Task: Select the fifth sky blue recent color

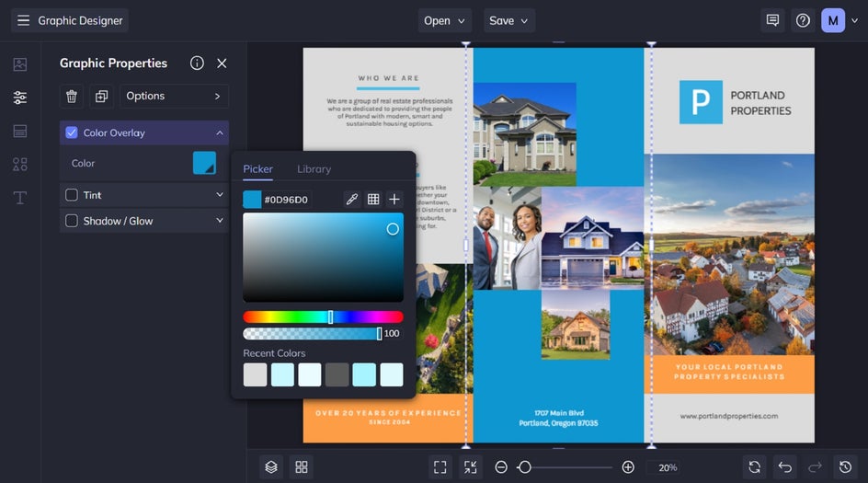Action: tap(364, 375)
